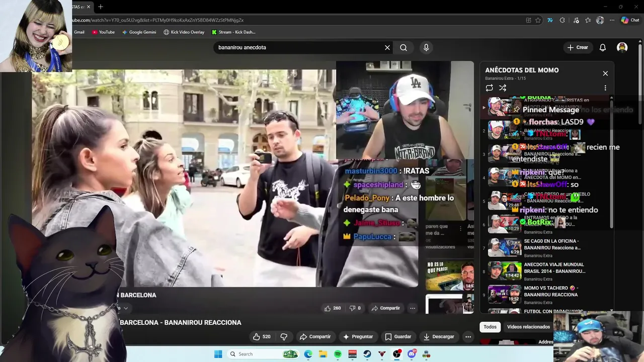Image resolution: width=644 pixels, height=362 pixels.
Task: Select the Todos filter chip
Action: coord(490,327)
